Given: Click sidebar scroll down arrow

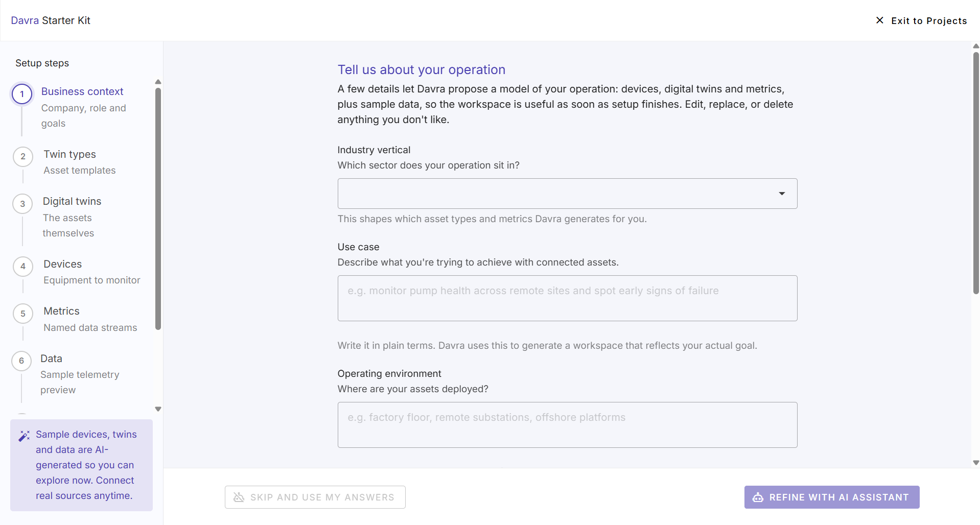Looking at the screenshot, I should click(158, 409).
